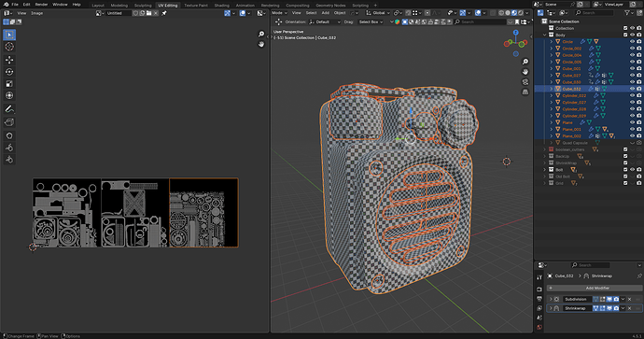Toggle Shrinkwrap modifier render visibility

[616, 308]
